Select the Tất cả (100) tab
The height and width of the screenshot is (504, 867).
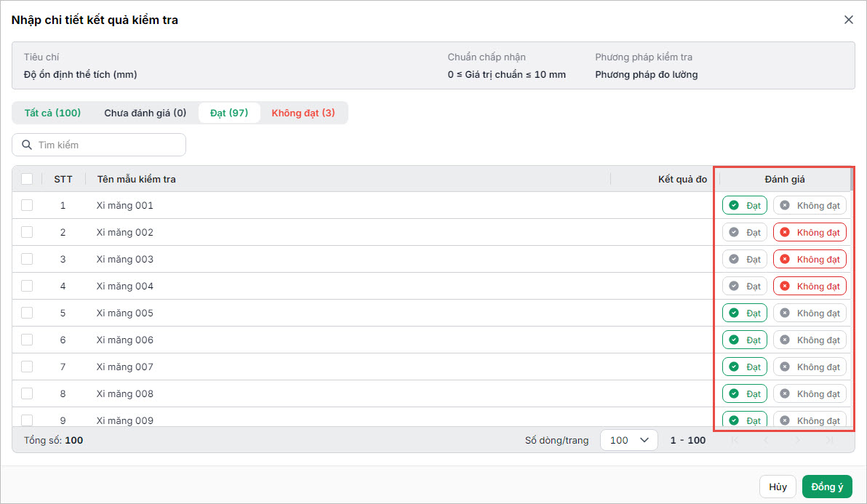52,113
